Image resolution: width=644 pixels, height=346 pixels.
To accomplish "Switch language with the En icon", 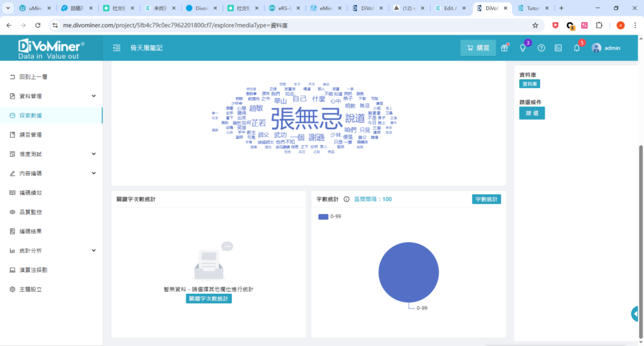I will point(558,48).
